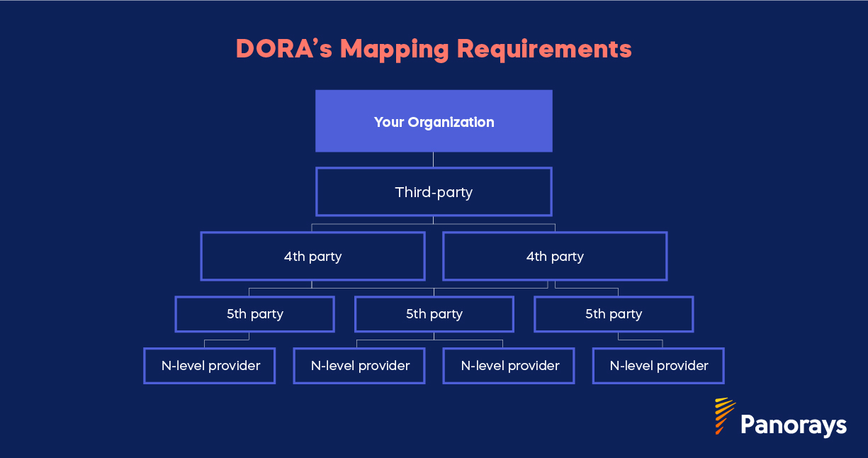Select the Your Organization box
Image resolution: width=868 pixels, height=458 pixels.
pyautogui.click(x=434, y=121)
